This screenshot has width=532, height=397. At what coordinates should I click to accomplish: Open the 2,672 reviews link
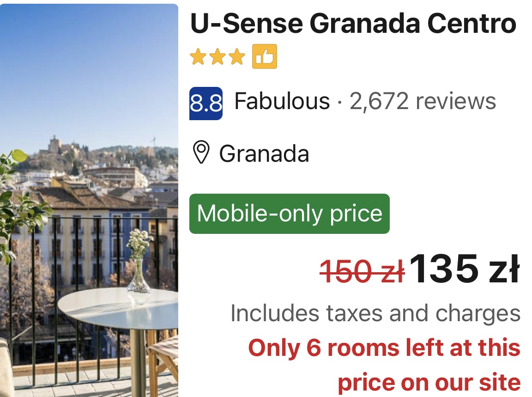pyautogui.click(x=423, y=101)
